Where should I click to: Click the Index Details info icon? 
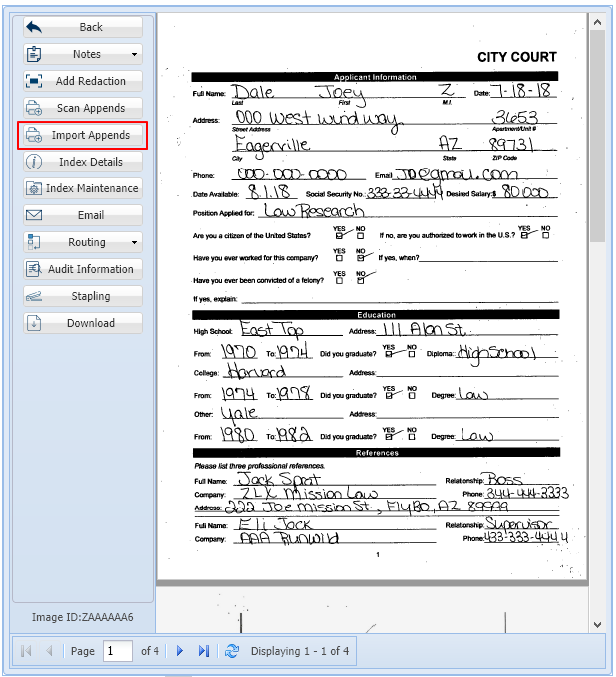click(34, 162)
